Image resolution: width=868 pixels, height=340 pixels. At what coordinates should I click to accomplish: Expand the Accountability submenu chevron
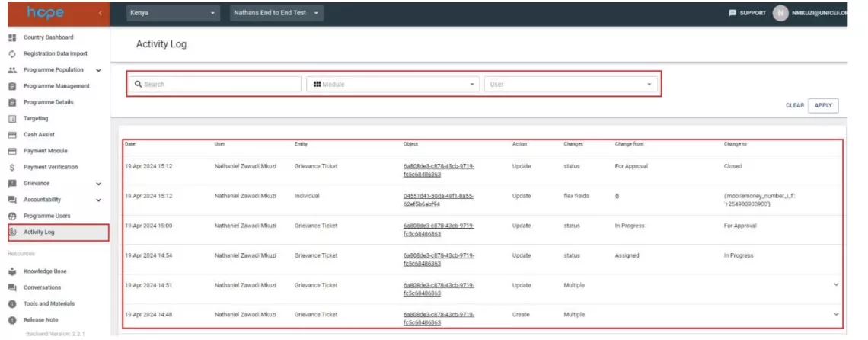(x=98, y=200)
